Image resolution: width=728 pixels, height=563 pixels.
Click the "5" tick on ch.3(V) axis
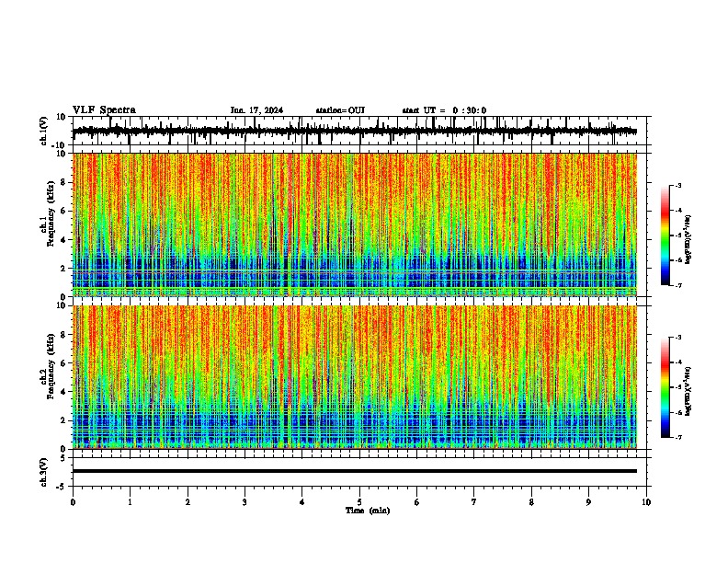click(64, 458)
